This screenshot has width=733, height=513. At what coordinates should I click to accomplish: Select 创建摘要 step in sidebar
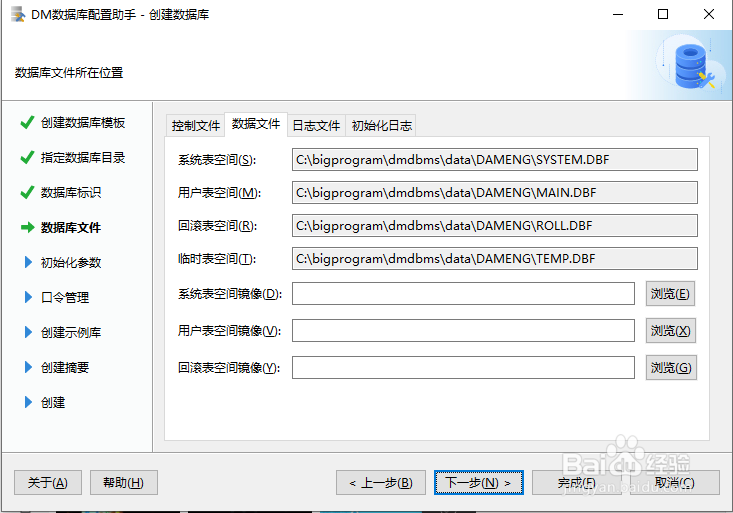[65, 368]
